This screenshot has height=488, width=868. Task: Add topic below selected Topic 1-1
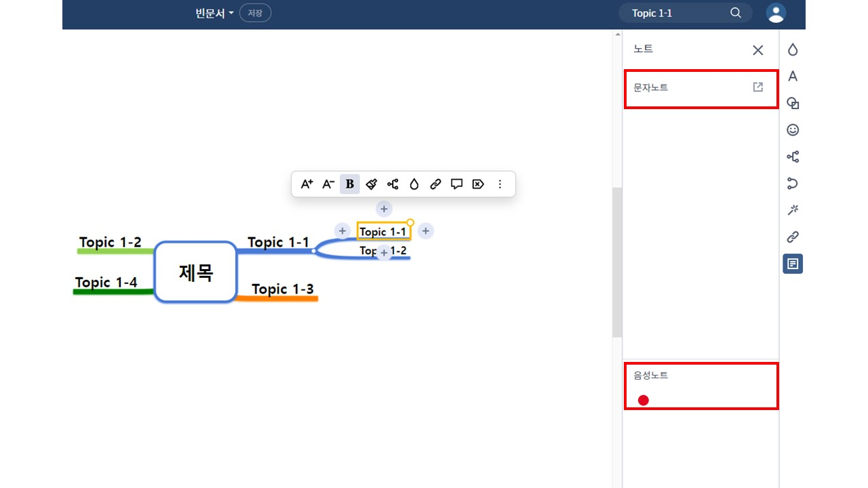(384, 253)
